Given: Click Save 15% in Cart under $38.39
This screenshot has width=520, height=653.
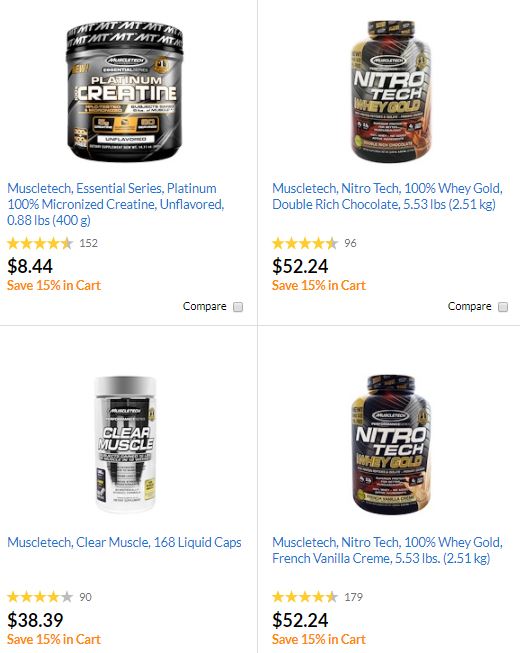Looking at the screenshot, I should tap(54, 639).
